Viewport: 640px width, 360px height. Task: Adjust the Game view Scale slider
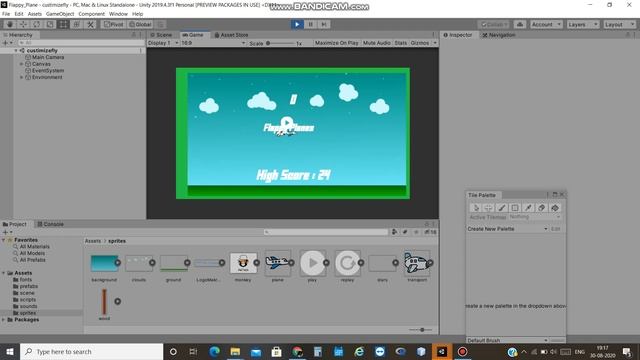tap(280, 43)
